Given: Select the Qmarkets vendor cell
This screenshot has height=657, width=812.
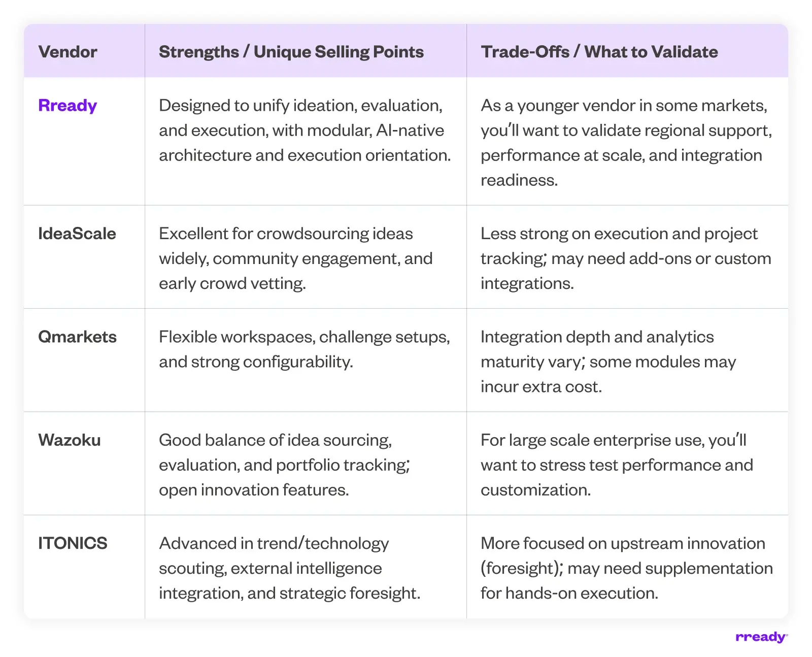Looking at the screenshot, I should click(77, 337).
